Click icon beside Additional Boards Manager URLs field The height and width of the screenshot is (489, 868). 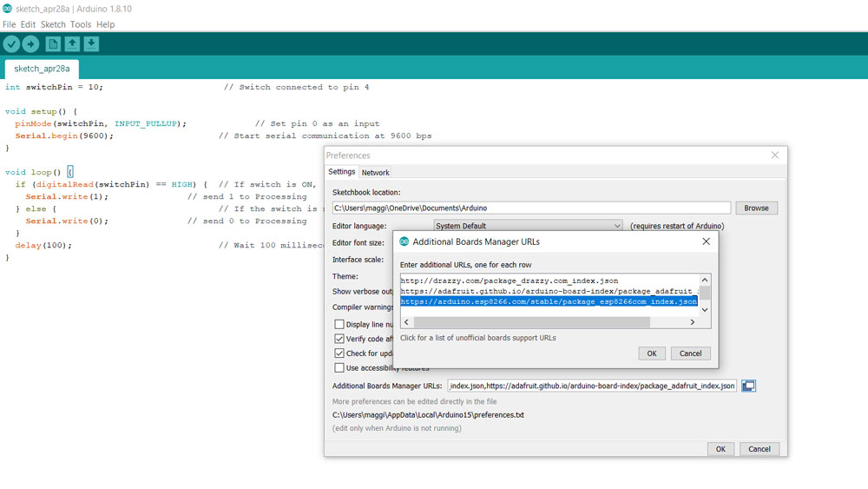(x=748, y=386)
